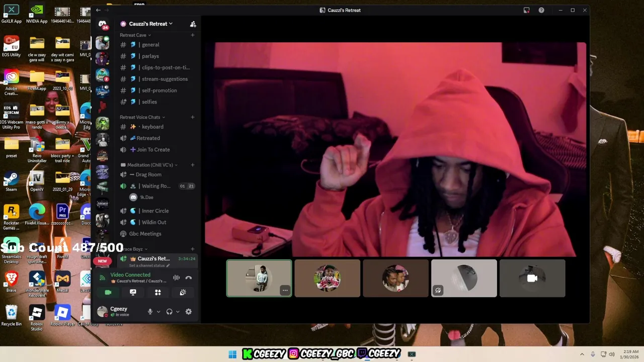The width and height of the screenshot is (644, 362).
Task: Join the Wildin Out voice channel
Action: [157, 222]
